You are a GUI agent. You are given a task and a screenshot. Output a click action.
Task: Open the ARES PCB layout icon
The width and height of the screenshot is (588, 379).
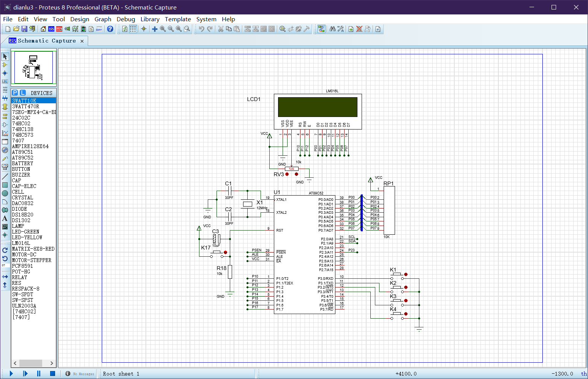pos(59,29)
